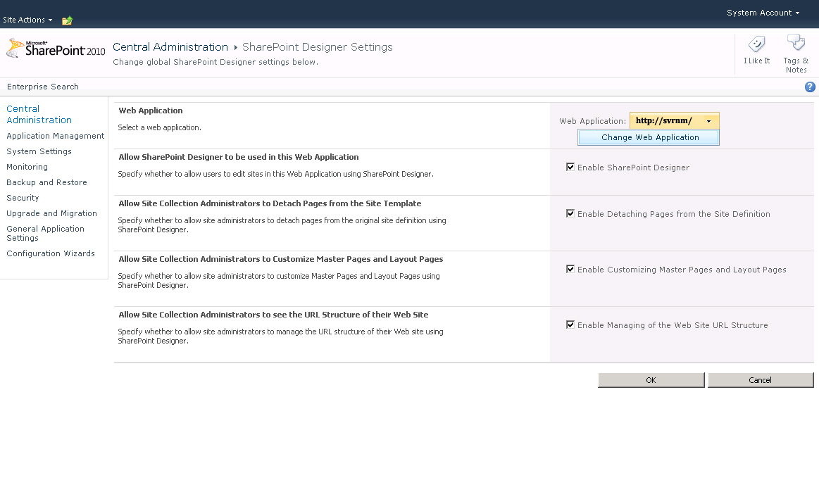
Task: Open Application Management in the sidebar
Action: [56, 136]
